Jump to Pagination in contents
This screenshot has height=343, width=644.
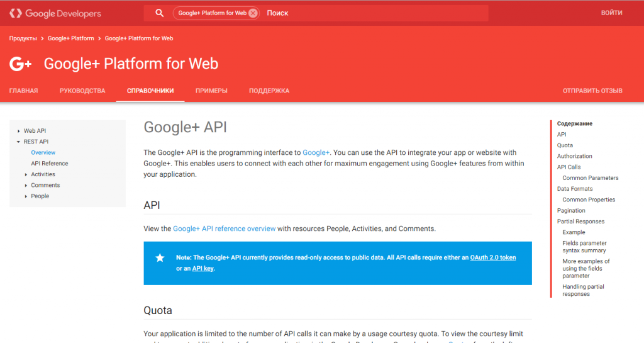point(571,211)
